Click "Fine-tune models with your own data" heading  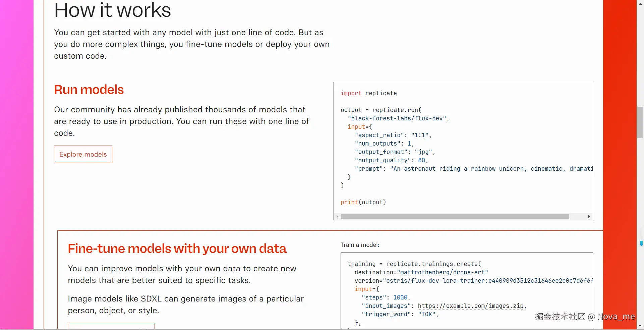tap(177, 249)
